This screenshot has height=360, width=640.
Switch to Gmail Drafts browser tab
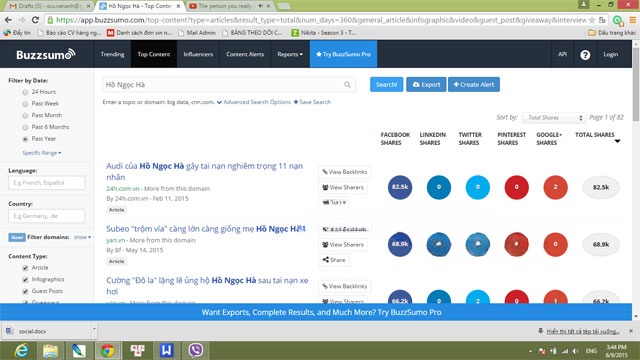[x=49, y=6]
